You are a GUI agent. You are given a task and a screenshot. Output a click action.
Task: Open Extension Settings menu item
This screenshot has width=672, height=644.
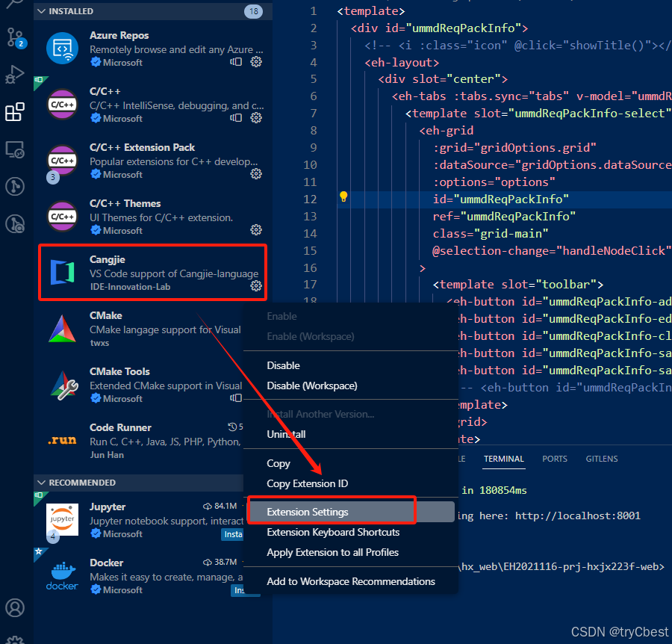tap(351, 512)
